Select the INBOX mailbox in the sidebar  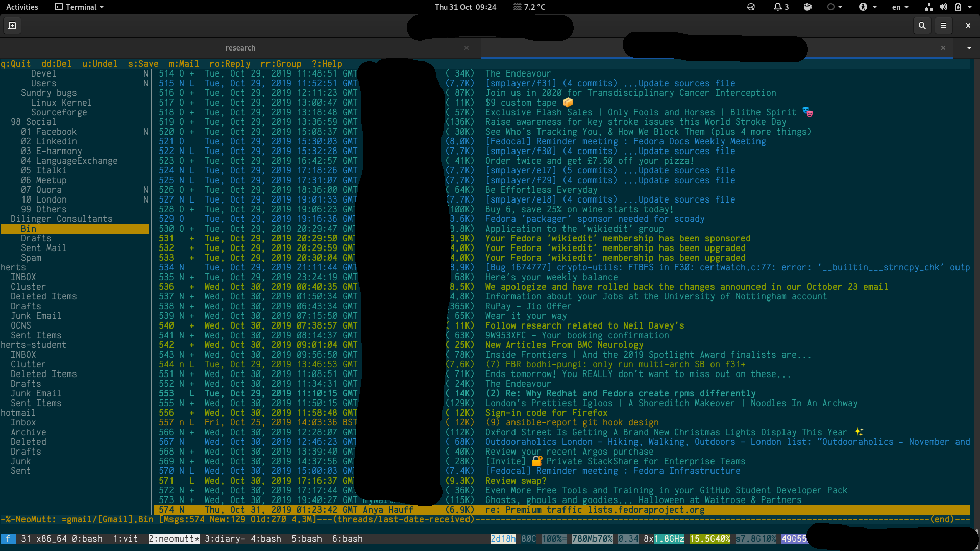23,277
